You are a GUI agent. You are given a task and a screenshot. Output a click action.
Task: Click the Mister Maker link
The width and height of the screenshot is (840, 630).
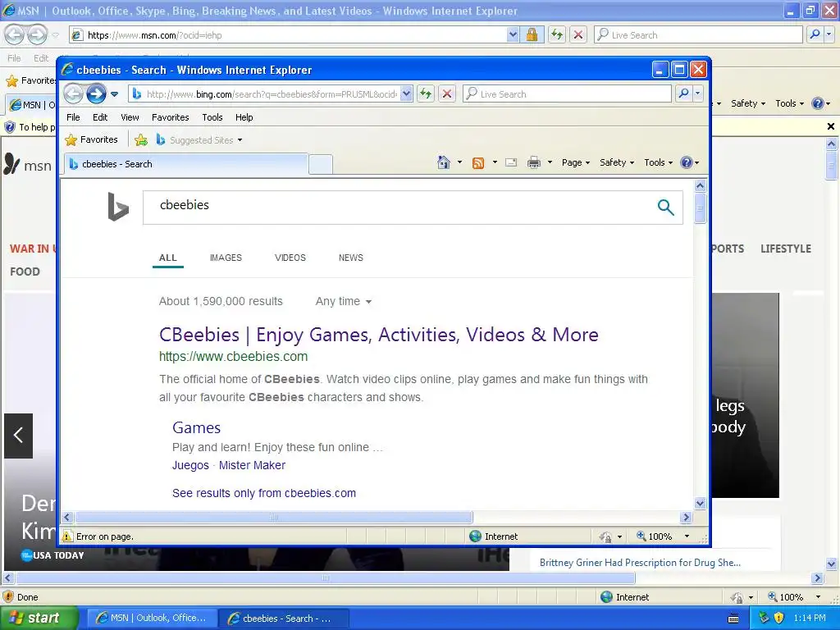252,466
